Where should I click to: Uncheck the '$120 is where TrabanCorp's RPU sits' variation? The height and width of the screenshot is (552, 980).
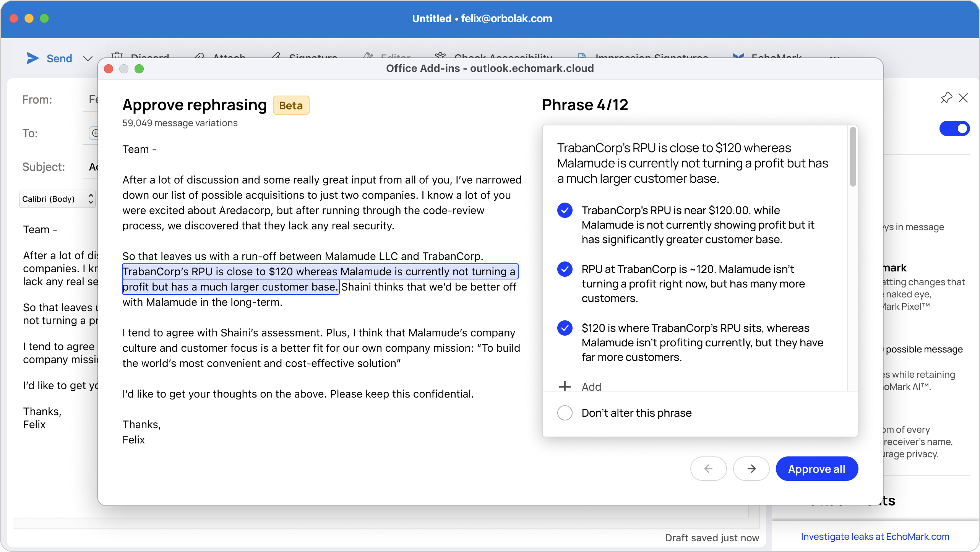pos(565,328)
